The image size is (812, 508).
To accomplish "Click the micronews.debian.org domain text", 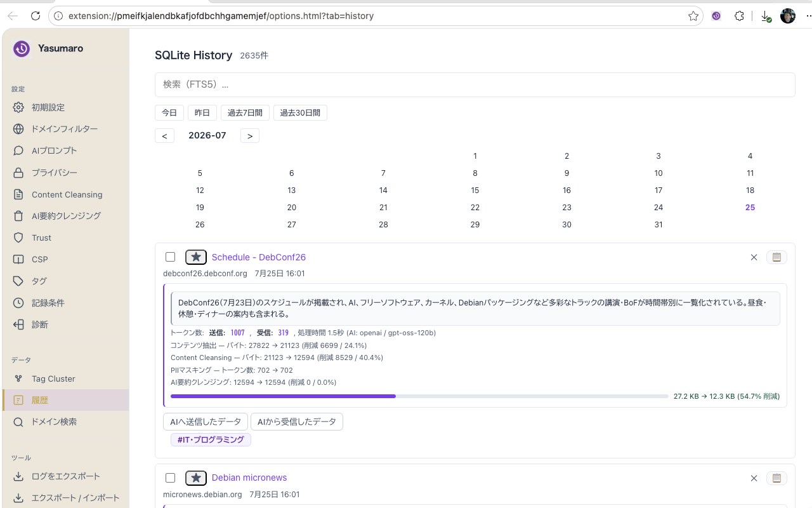I will point(202,494).
